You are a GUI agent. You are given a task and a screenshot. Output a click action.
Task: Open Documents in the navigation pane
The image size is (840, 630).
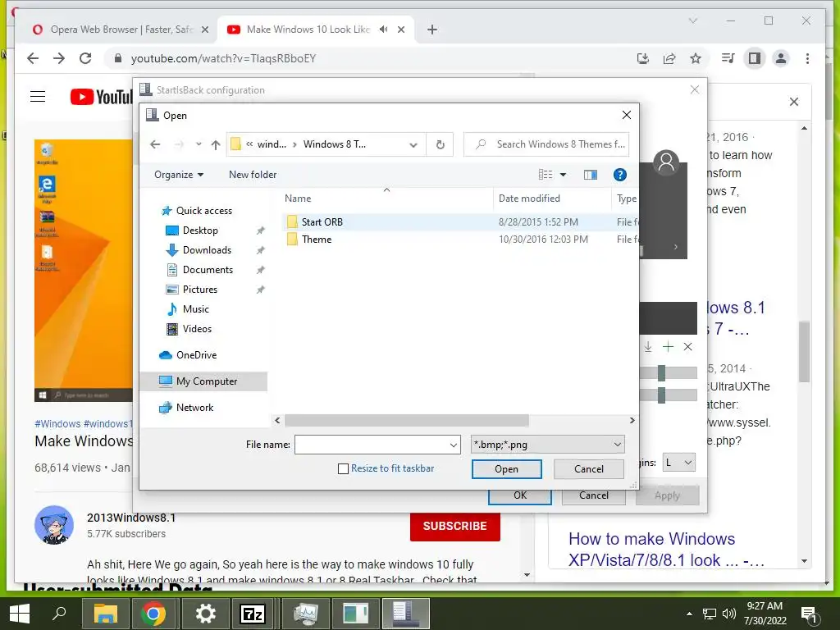pyautogui.click(x=208, y=270)
